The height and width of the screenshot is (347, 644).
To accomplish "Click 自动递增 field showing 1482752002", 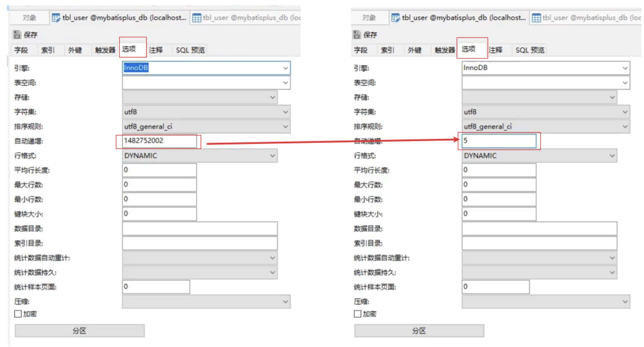I will coord(159,141).
